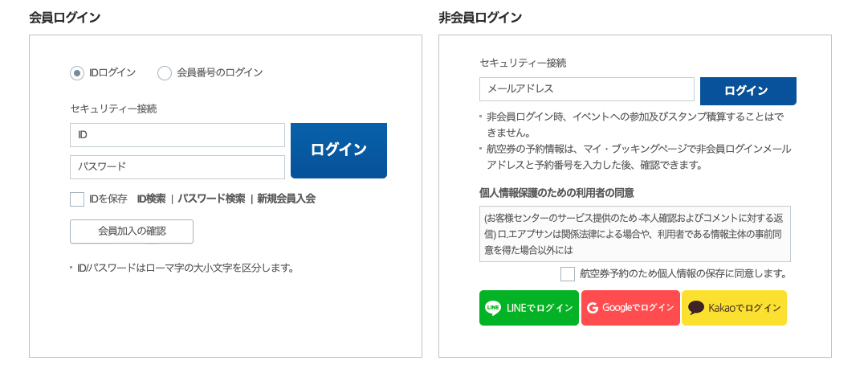Click the Kakao speech bubble icon
Screen dimensions: 868x373
pos(696,308)
